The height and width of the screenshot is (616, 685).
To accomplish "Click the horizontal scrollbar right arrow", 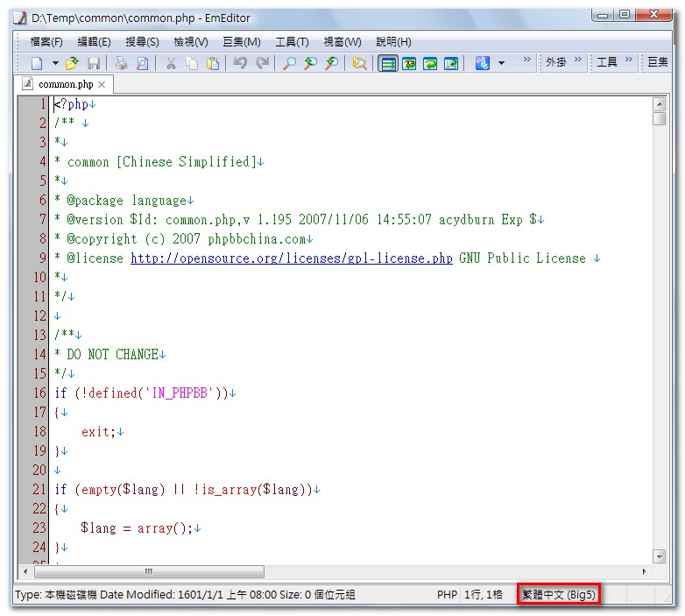I will click(645, 571).
